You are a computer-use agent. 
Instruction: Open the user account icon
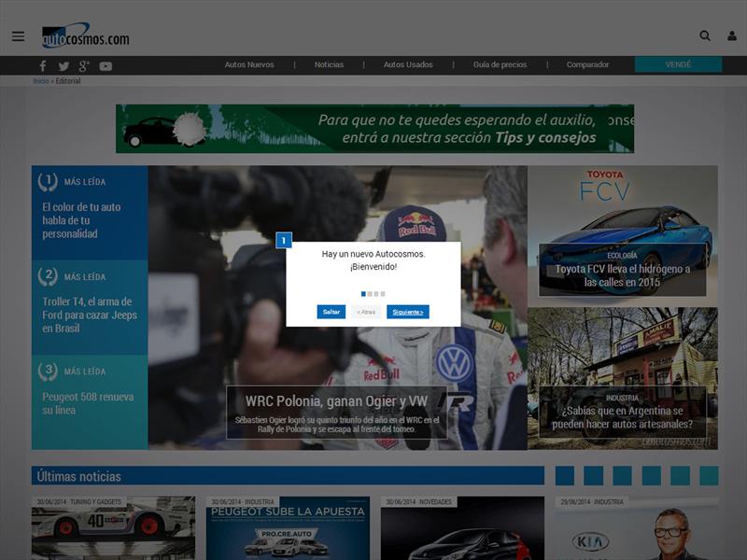click(x=731, y=36)
